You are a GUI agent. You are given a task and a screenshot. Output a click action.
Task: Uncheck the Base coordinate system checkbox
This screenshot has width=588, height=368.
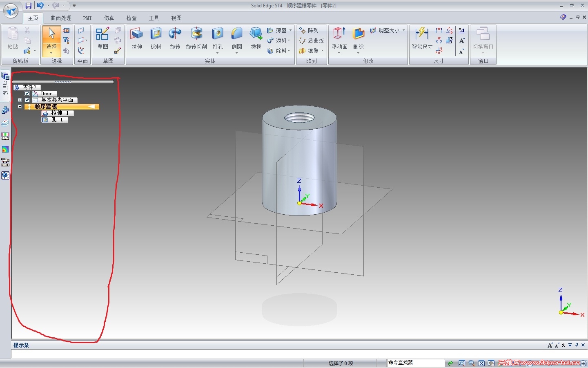[x=27, y=94]
